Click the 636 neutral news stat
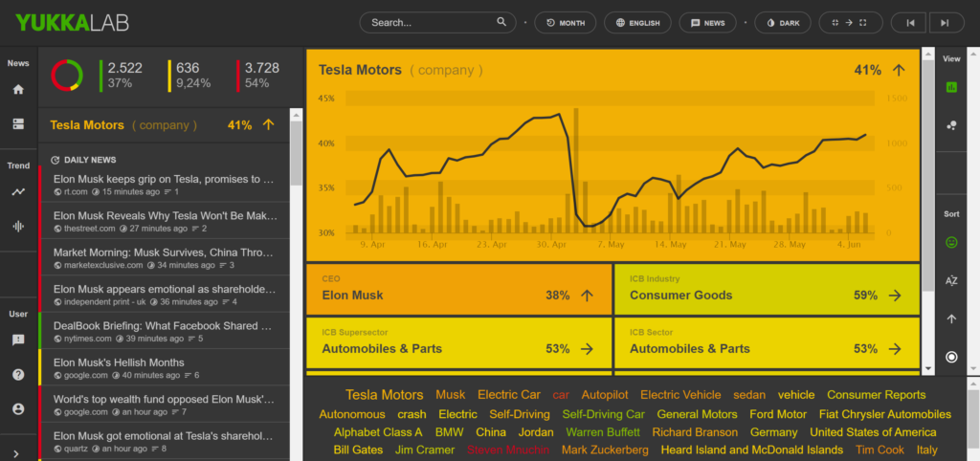The height and width of the screenshot is (461, 980). tap(190, 75)
